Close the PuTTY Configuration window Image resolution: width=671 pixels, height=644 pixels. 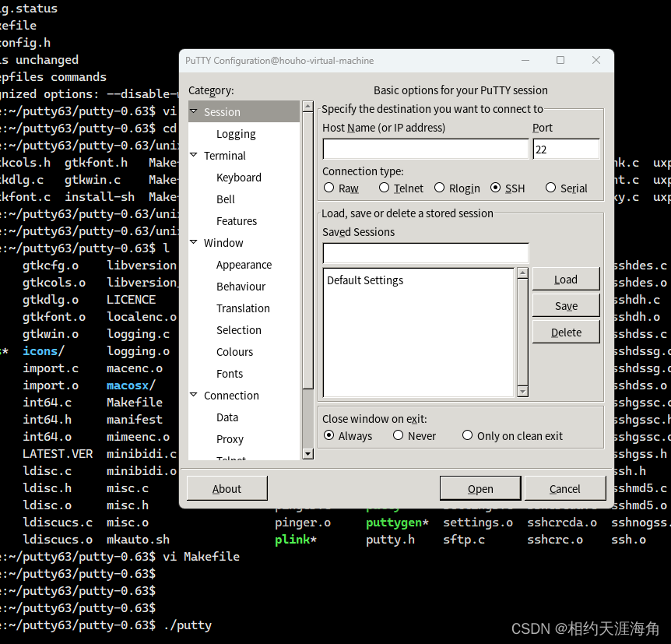click(x=596, y=61)
